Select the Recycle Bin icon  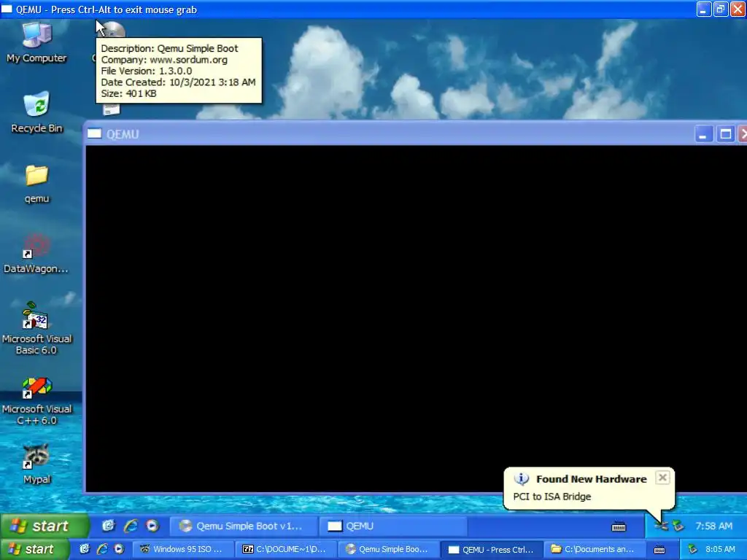(x=36, y=112)
